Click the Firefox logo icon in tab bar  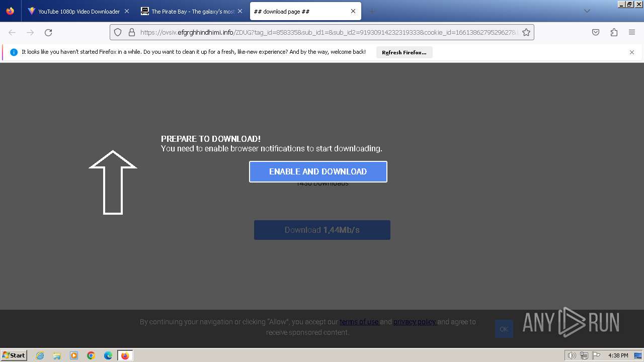10,11
